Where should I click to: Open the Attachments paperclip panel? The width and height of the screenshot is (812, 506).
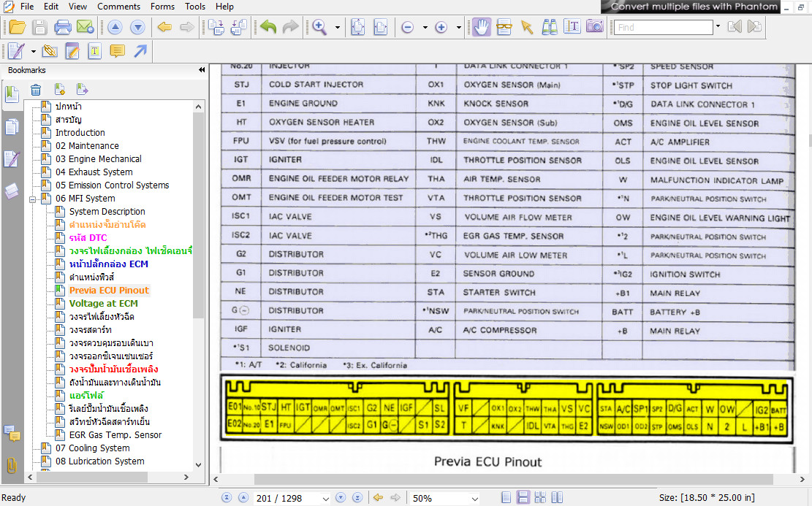(x=12, y=465)
